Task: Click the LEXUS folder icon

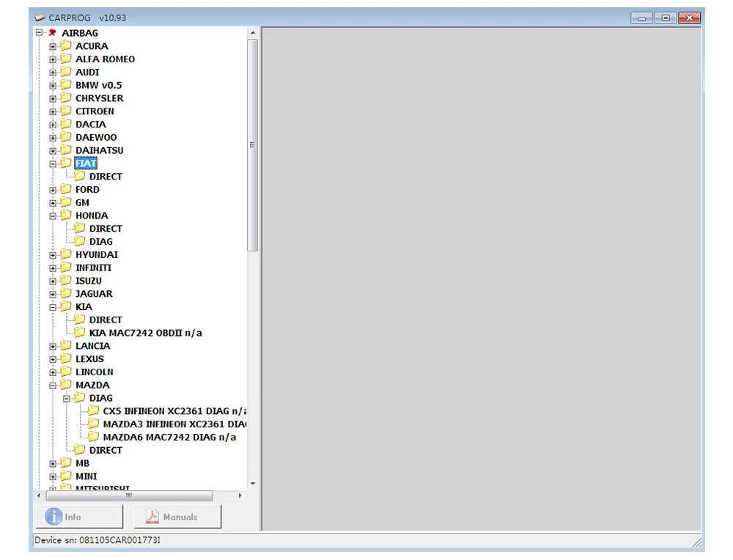Action: 66,358
